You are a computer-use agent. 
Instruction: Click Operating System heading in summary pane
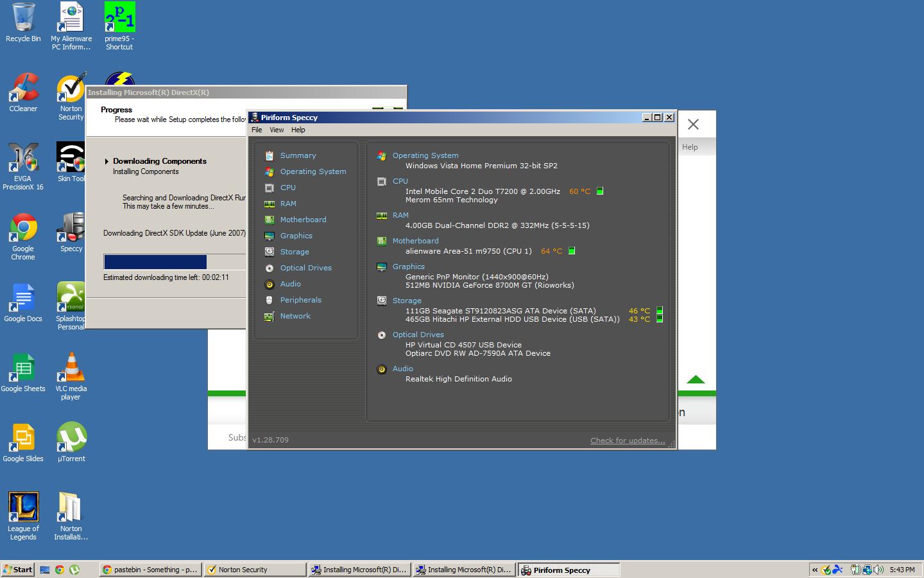click(x=425, y=155)
